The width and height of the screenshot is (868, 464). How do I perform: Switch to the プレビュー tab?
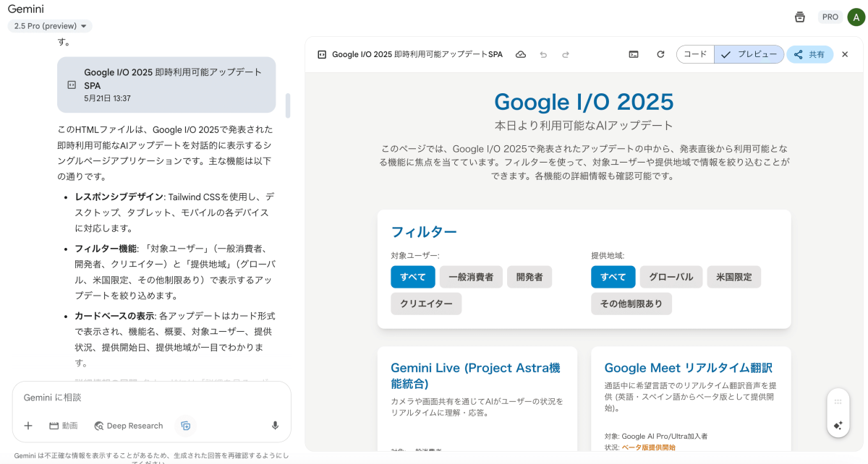pyautogui.click(x=749, y=54)
